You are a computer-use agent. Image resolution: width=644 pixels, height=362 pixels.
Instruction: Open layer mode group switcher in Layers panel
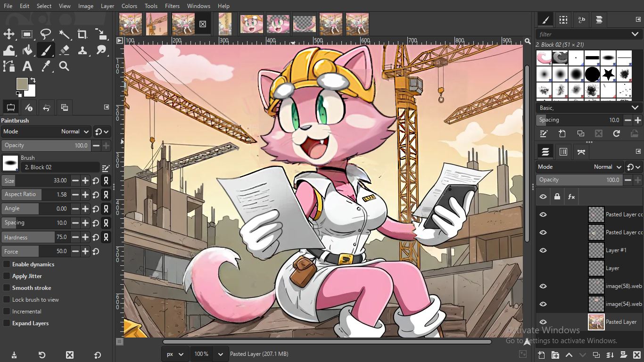pos(634,167)
